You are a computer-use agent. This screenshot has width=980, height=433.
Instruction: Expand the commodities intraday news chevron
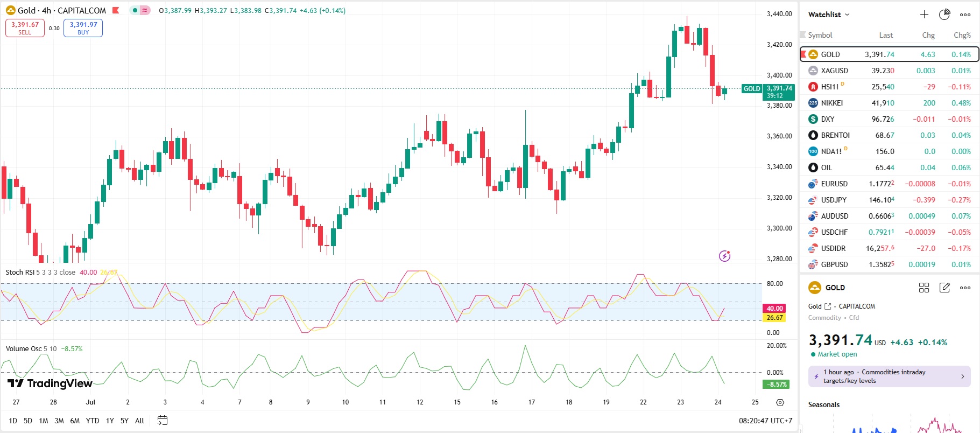(963, 376)
